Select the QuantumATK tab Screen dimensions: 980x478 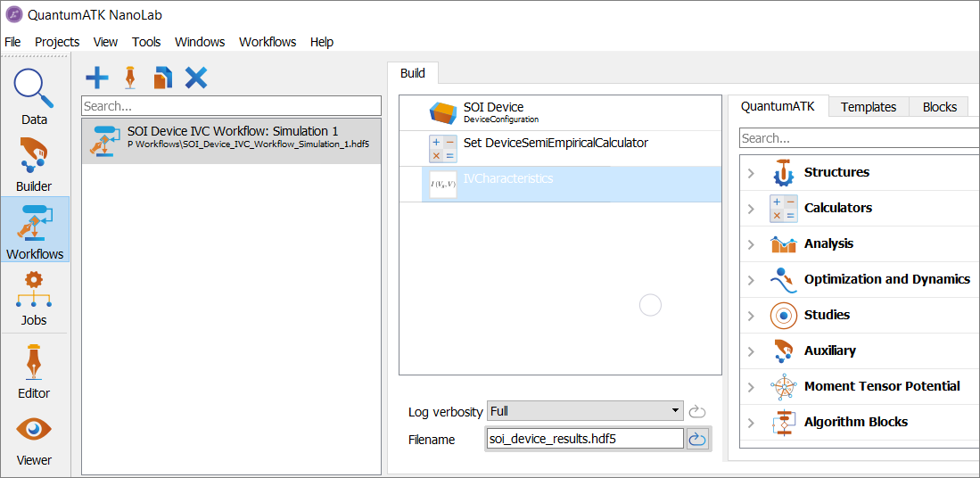click(x=778, y=106)
